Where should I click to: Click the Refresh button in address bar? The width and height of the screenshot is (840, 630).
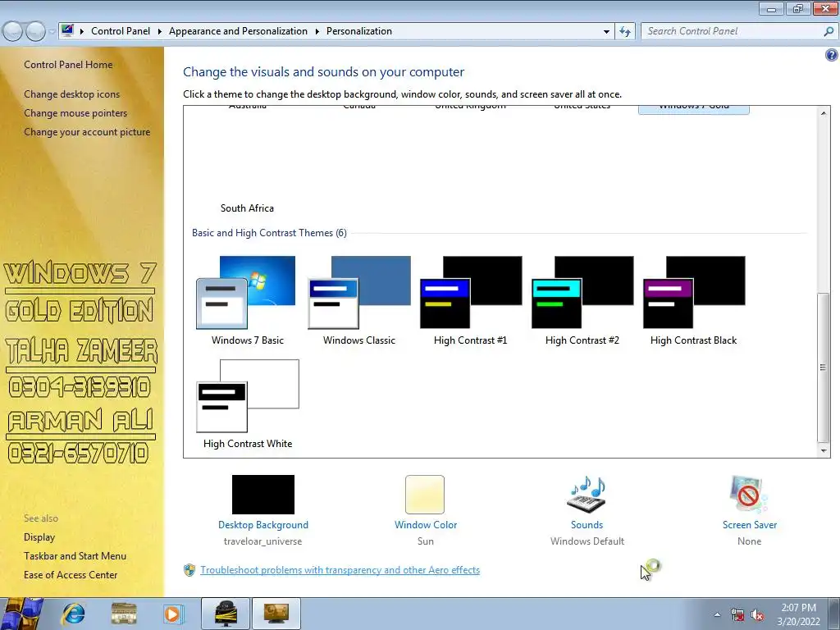(x=624, y=32)
